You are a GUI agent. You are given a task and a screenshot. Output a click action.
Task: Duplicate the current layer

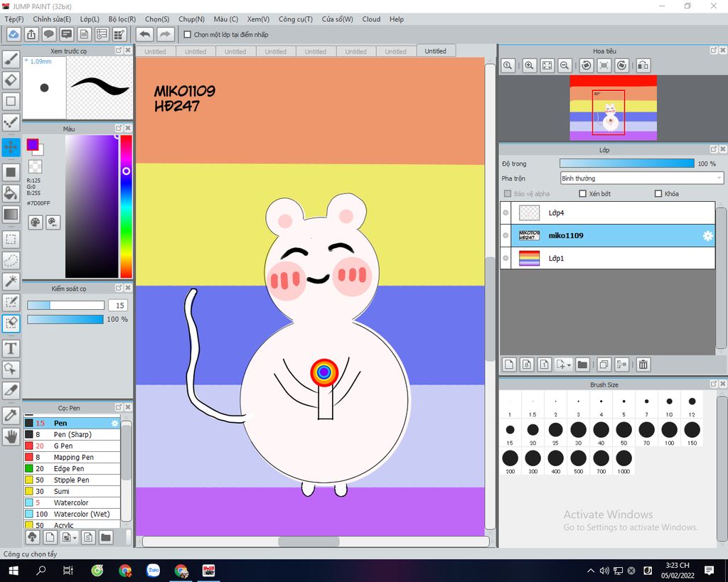pyautogui.click(x=604, y=365)
